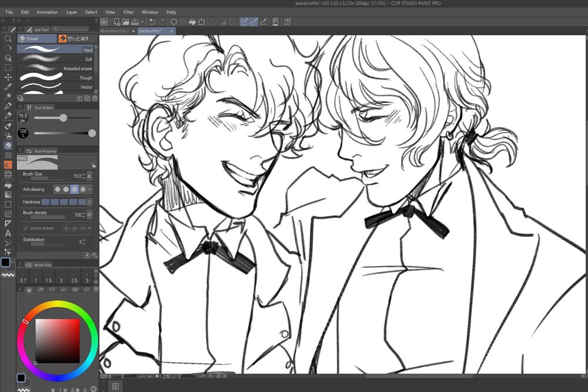The image size is (588, 392).
Task: Select the rectangle Selection area tool
Action: [x=8, y=68]
